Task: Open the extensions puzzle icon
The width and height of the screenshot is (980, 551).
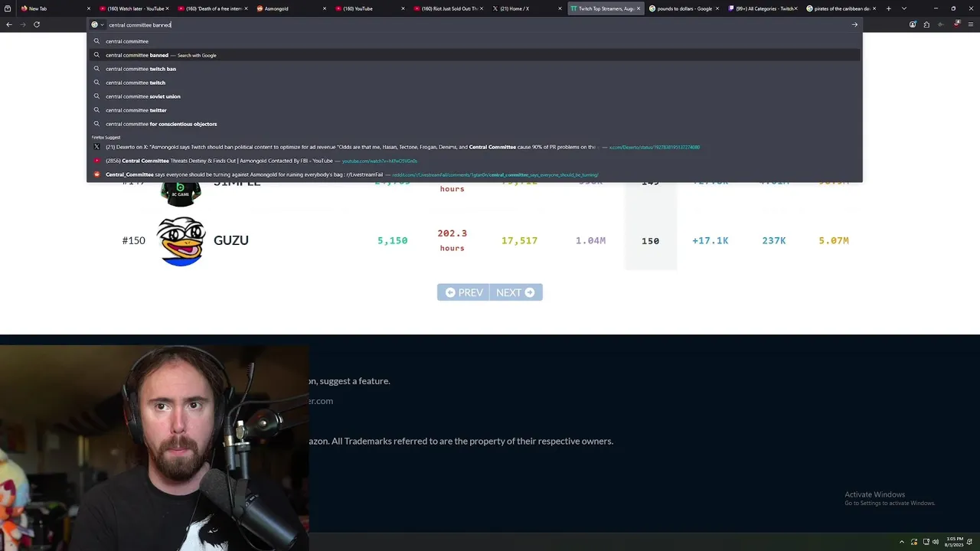Action: [x=926, y=24]
